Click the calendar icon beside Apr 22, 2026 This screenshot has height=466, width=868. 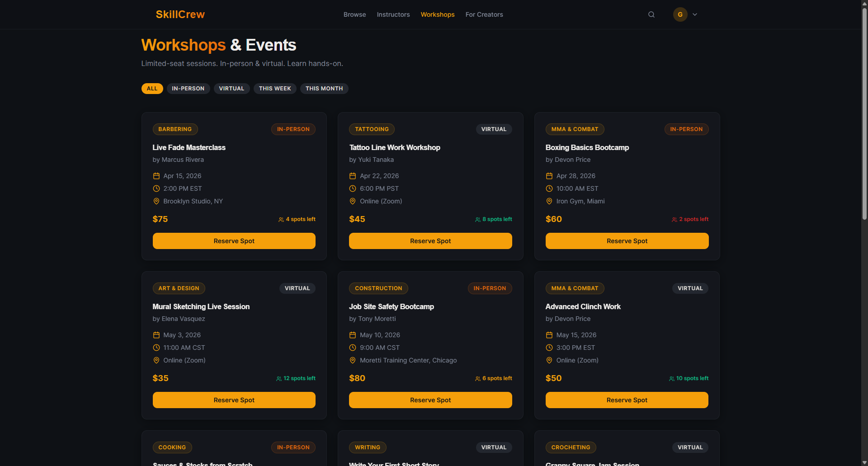tap(353, 176)
